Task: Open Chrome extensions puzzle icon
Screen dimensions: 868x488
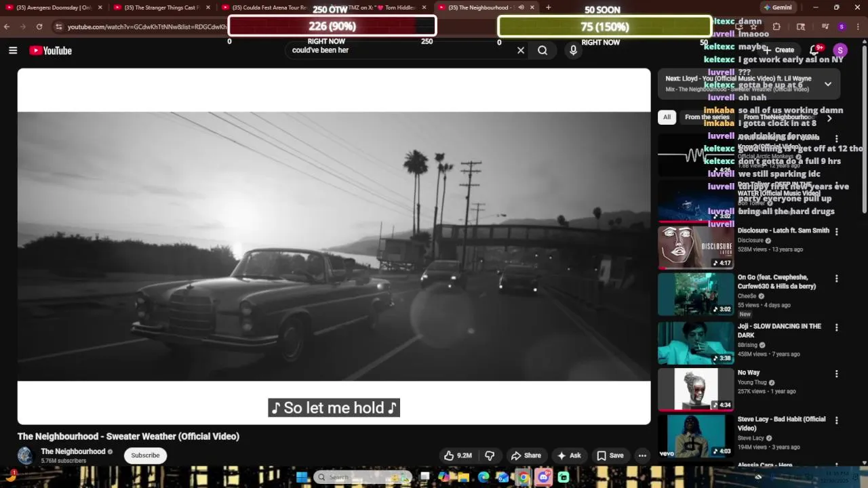Action: [x=776, y=26]
